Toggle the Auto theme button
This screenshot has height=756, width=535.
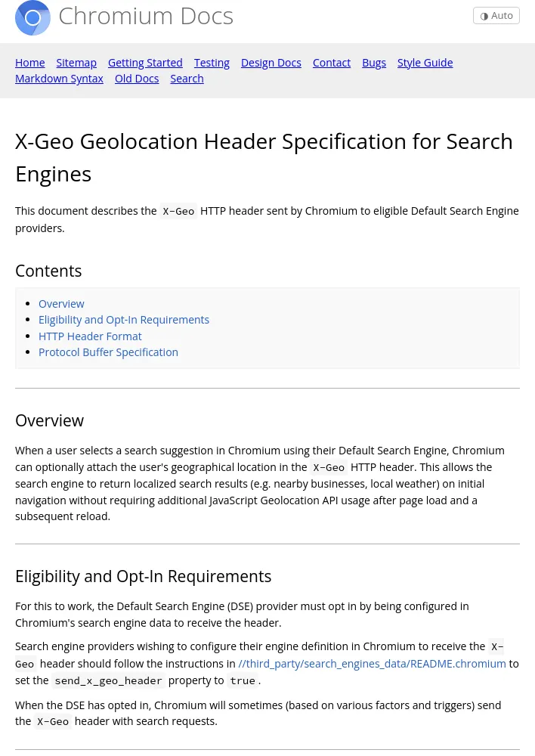pos(496,15)
